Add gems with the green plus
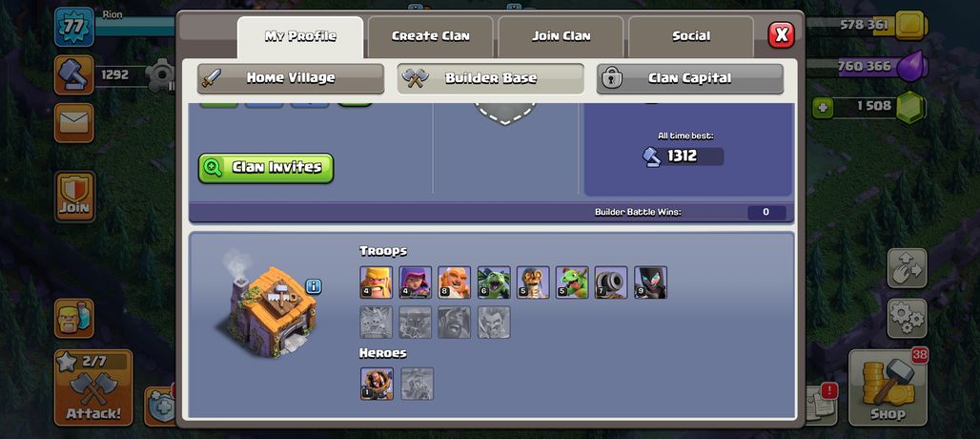The width and height of the screenshot is (980, 439). point(823,108)
